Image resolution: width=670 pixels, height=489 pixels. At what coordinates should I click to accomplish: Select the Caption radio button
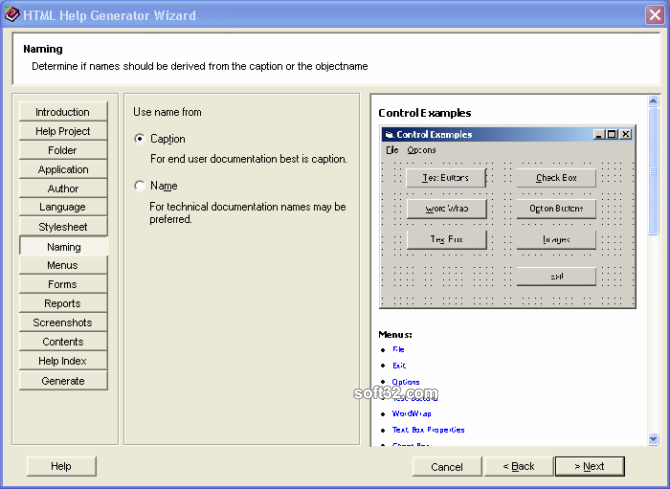click(x=140, y=139)
